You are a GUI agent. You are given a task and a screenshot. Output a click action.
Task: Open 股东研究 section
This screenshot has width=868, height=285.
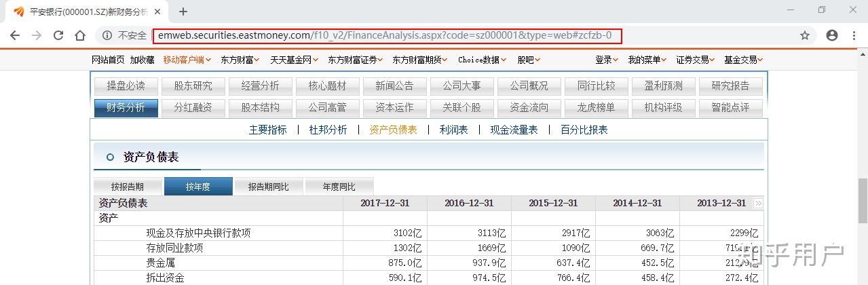(193, 86)
